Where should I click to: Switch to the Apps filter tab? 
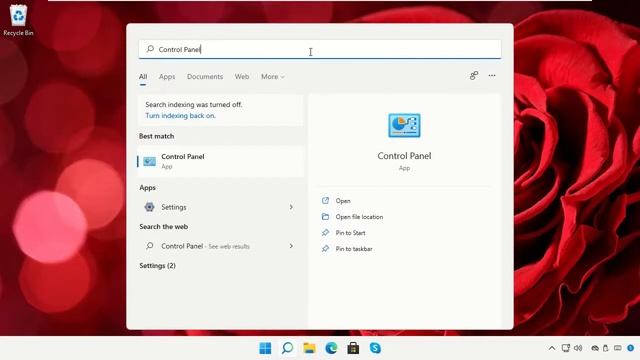(x=167, y=77)
